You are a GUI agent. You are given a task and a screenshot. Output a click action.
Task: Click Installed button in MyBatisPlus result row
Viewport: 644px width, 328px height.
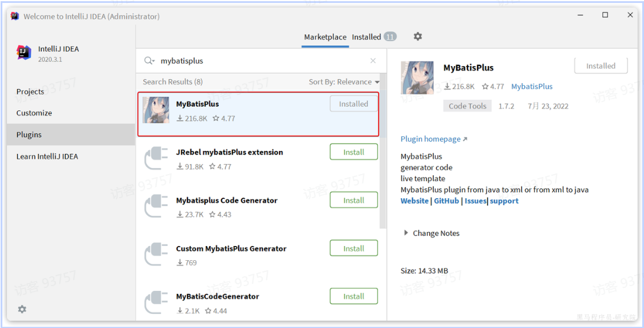354,104
